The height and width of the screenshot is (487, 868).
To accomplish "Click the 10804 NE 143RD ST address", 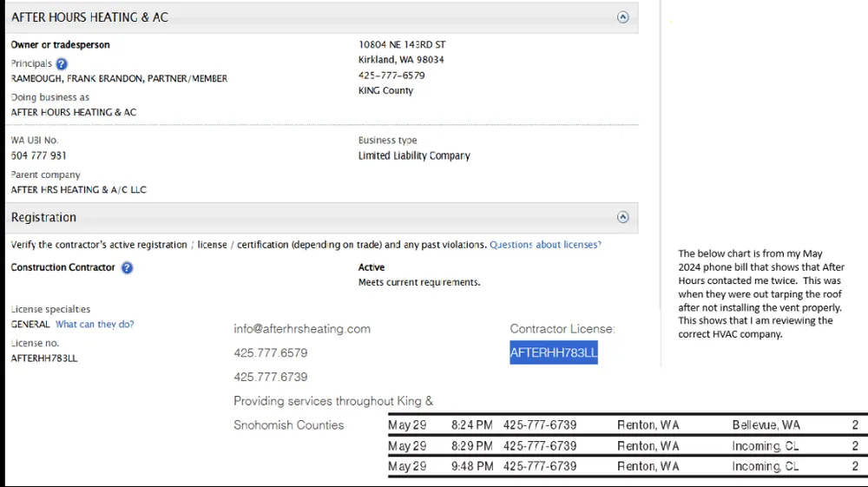I will [402, 44].
